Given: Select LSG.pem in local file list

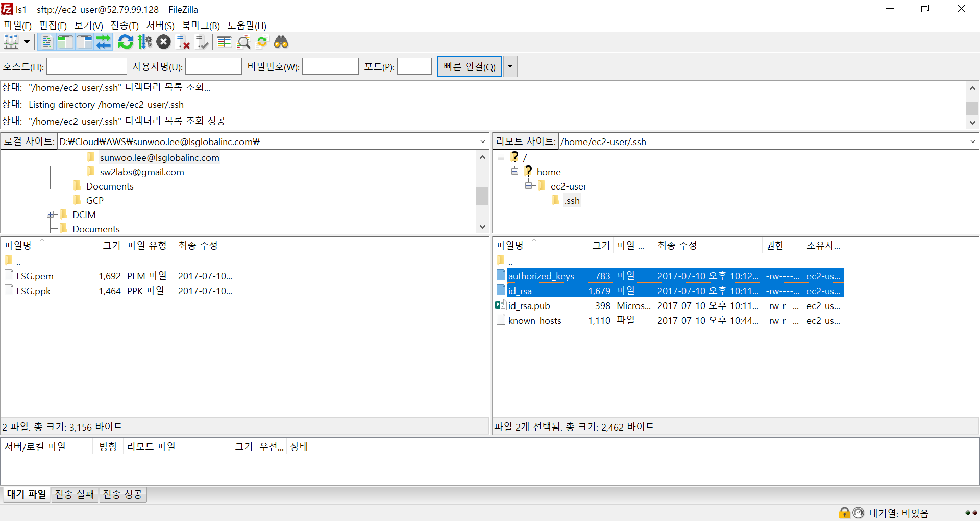Looking at the screenshot, I should [35, 276].
